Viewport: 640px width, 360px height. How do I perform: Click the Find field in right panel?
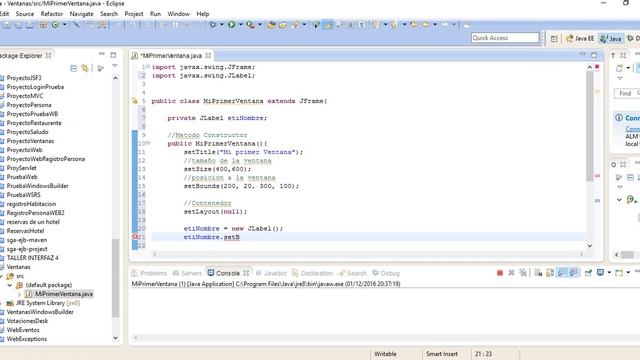[627, 93]
